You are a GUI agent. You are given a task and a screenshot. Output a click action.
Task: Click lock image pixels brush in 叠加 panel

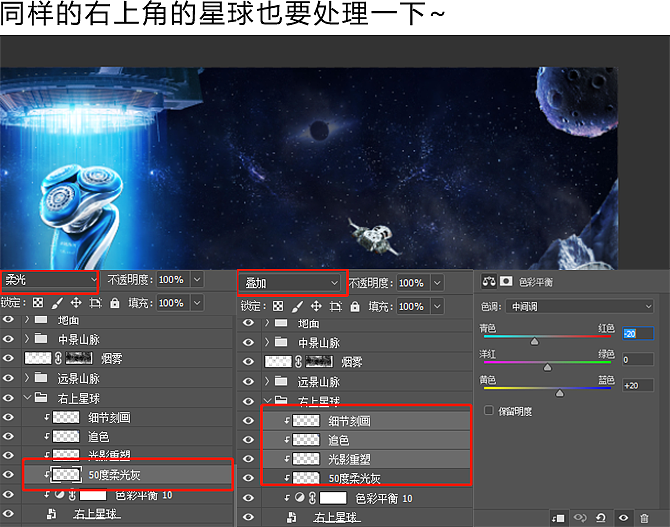297,306
